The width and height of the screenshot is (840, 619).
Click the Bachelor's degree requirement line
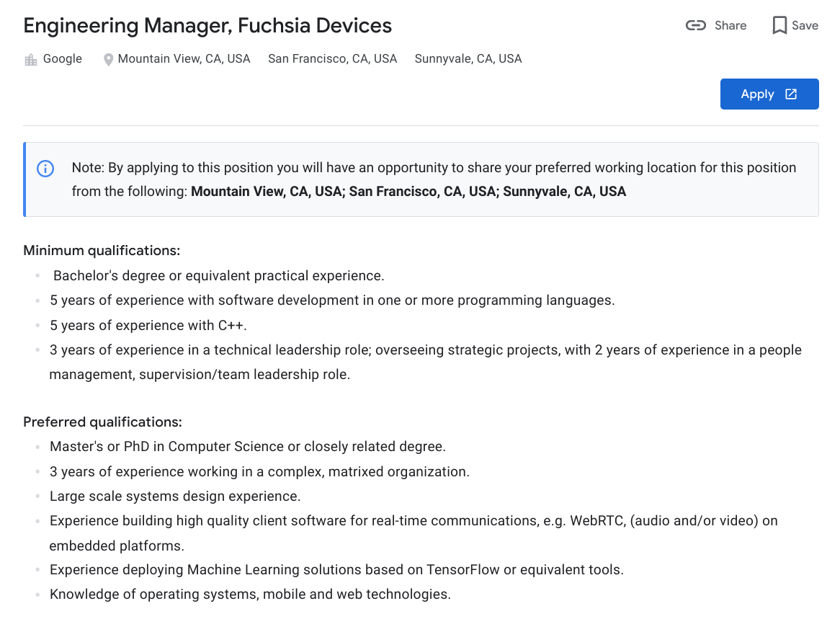pyautogui.click(x=218, y=275)
